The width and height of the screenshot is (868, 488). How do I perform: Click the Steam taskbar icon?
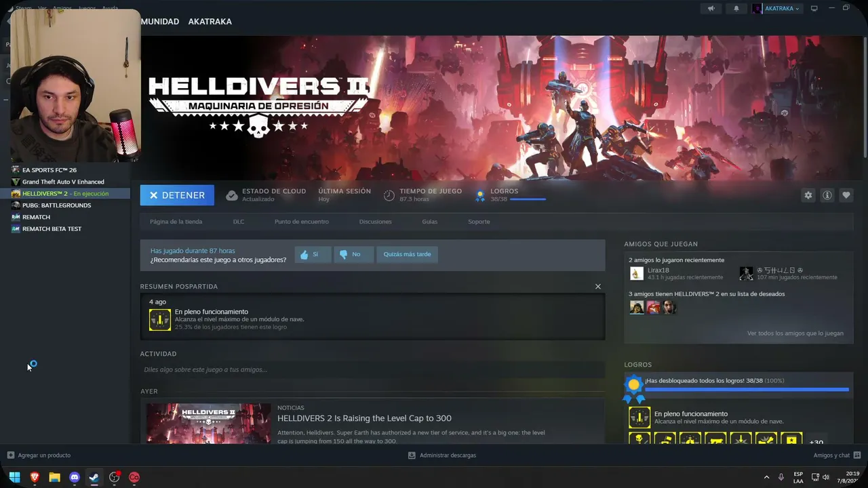(94, 477)
